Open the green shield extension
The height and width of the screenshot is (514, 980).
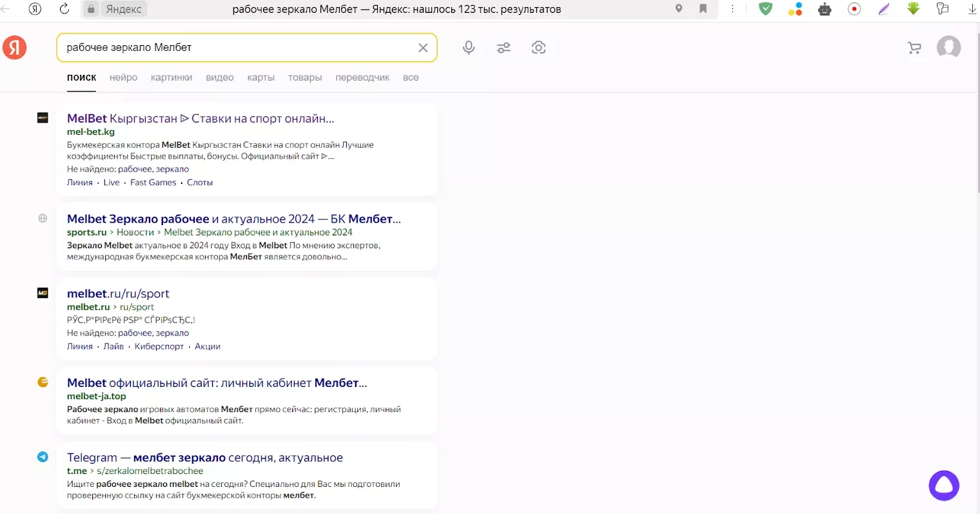click(x=765, y=8)
